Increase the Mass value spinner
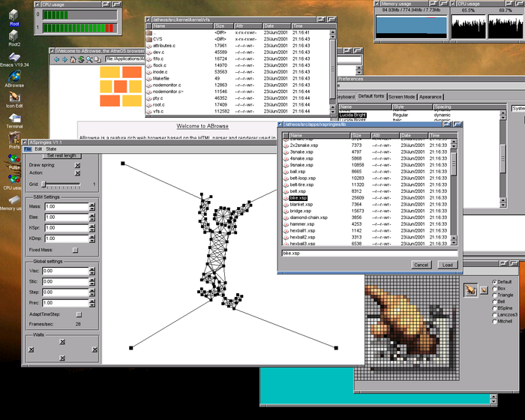Screen dimensions: 525x420 coord(93,204)
